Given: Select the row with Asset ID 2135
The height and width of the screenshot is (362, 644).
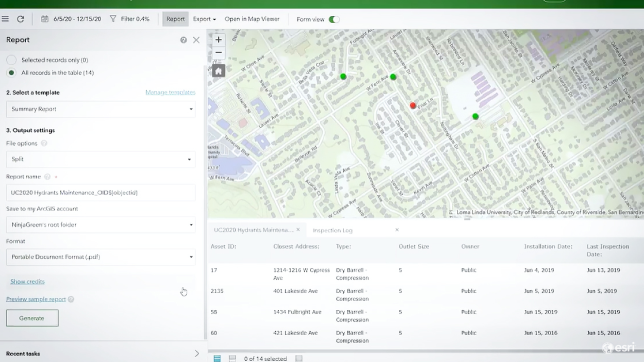Looking at the screenshot, I should [x=426, y=295].
